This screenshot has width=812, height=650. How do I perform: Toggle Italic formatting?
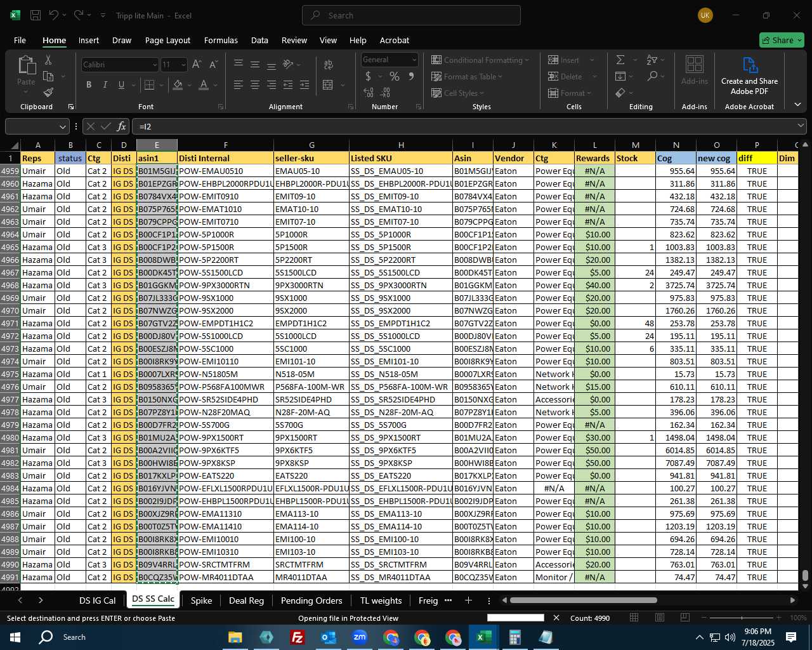click(105, 84)
